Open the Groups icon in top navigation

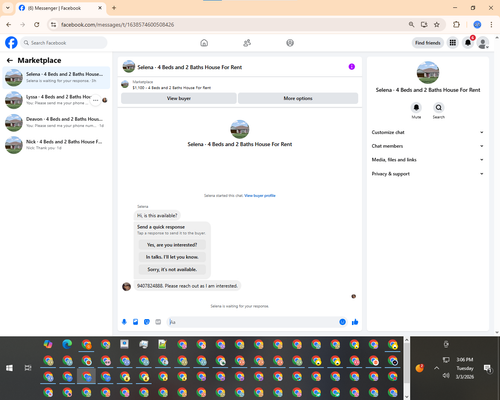point(290,43)
